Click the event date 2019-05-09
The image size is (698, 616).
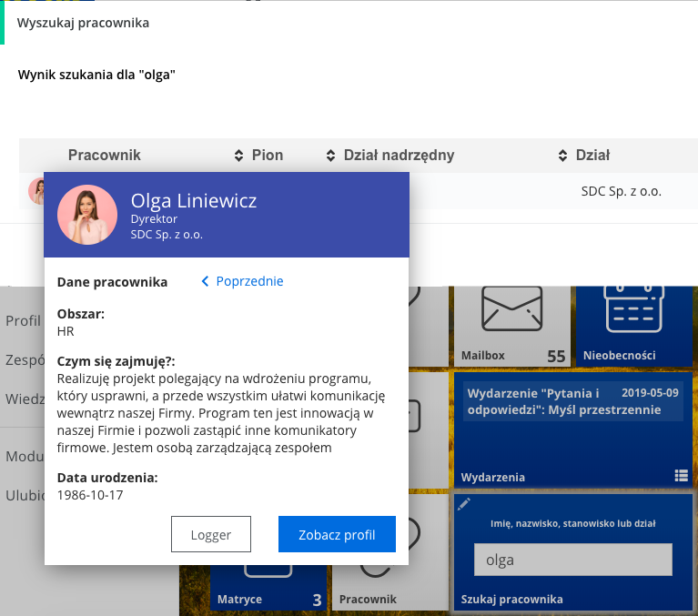[x=650, y=392]
